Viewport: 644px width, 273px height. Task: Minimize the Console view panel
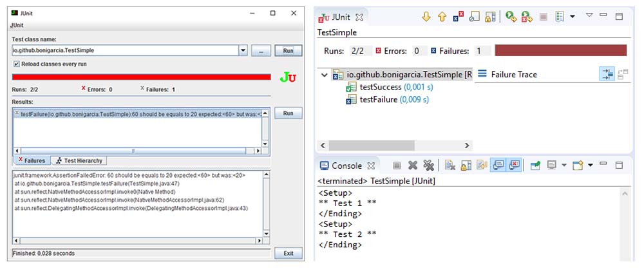click(x=603, y=164)
